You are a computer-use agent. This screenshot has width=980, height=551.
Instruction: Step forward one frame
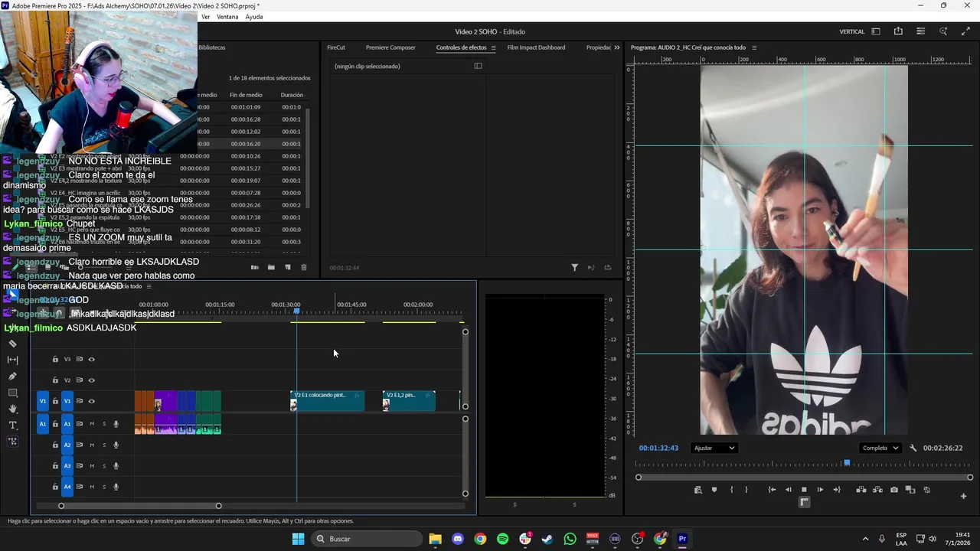[820, 490]
